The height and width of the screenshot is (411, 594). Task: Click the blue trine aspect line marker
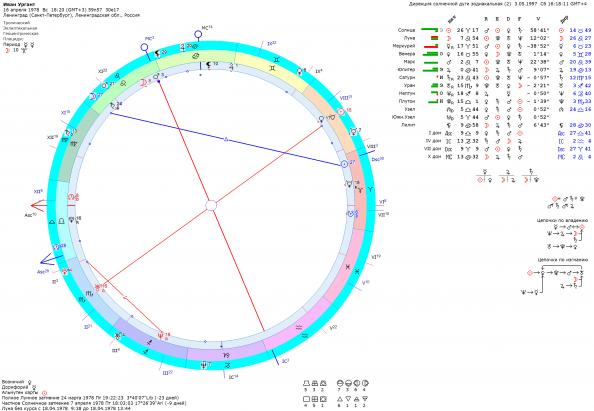click(x=226, y=140)
